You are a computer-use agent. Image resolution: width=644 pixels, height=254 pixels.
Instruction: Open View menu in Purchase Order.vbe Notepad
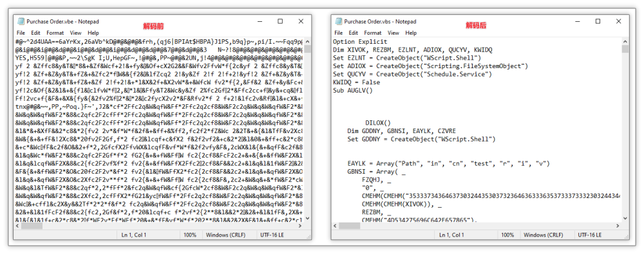tap(75, 33)
